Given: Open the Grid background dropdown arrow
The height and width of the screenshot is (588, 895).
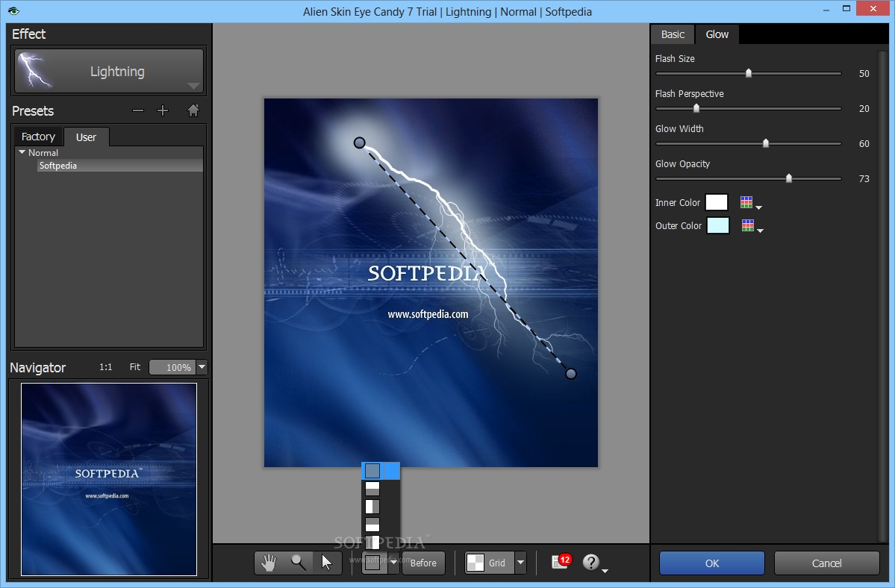Looking at the screenshot, I should [520, 563].
